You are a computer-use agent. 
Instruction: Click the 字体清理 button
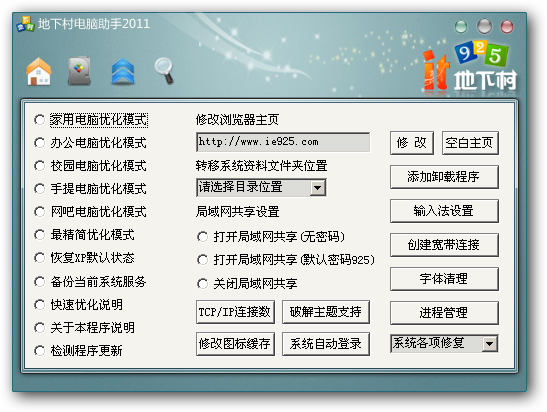[x=444, y=279]
